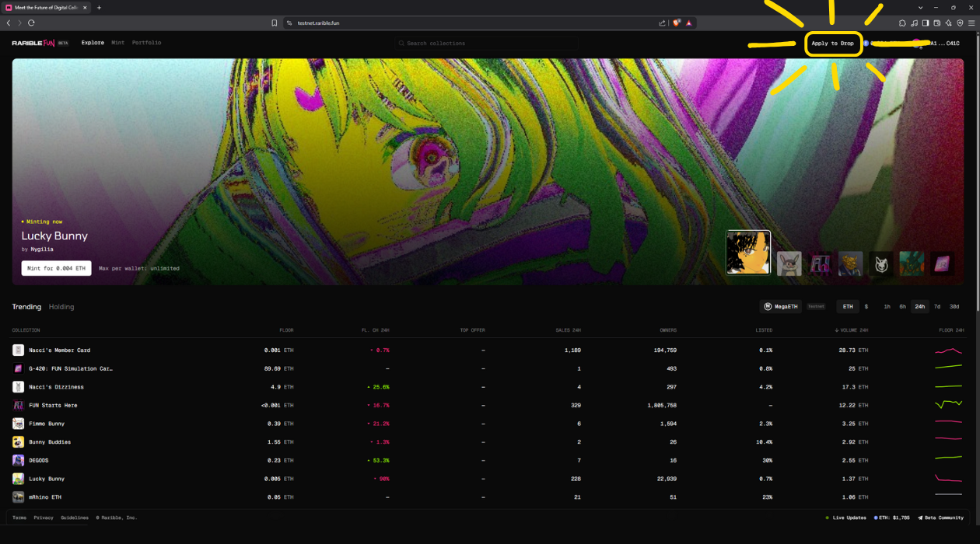The width and height of the screenshot is (980, 544).
Task: Open the browser extensions puzzle icon
Action: click(902, 23)
